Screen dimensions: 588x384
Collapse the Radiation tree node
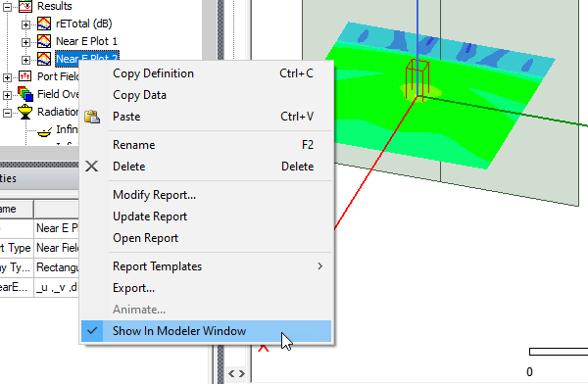point(7,113)
